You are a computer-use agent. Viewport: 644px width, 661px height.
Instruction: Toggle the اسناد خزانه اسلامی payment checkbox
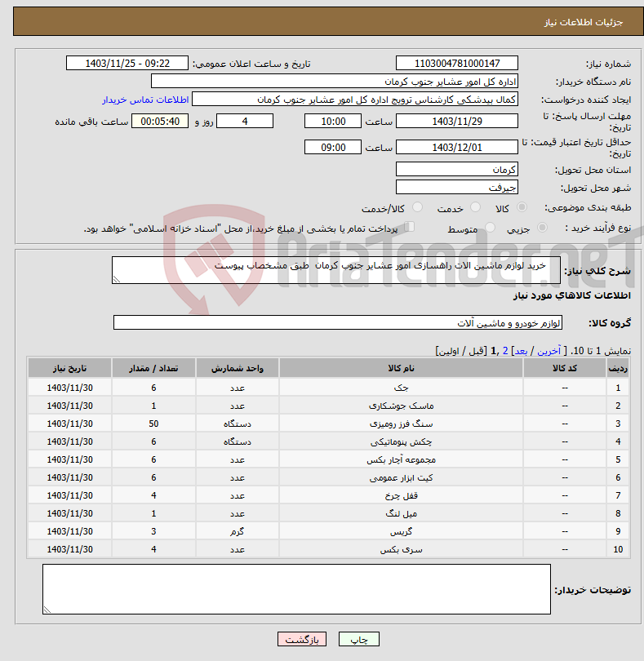coord(410,227)
